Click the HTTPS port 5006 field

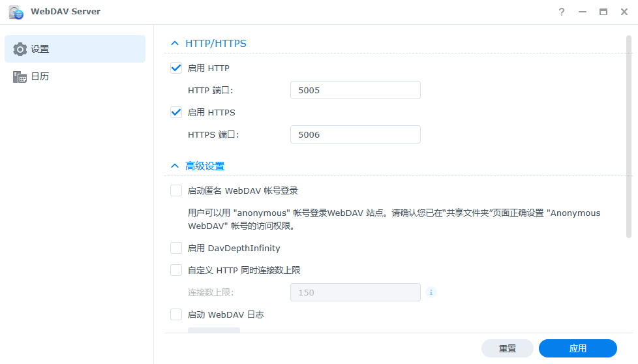click(x=355, y=134)
